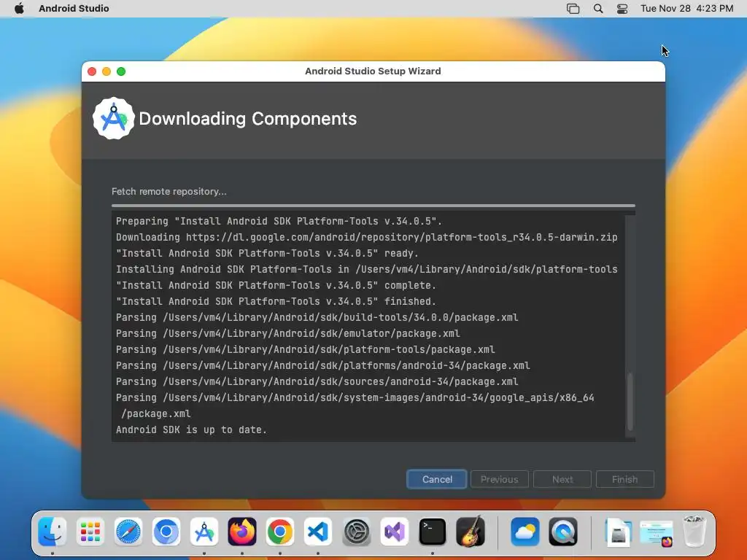Click the 'Downloading https://dl.google.com' log line

click(366, 237)
